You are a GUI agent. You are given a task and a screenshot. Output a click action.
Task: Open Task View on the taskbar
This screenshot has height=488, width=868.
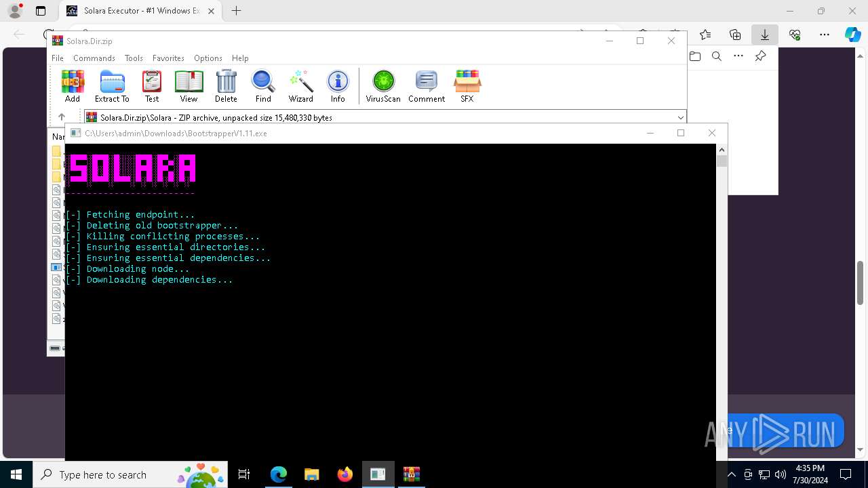244,474
